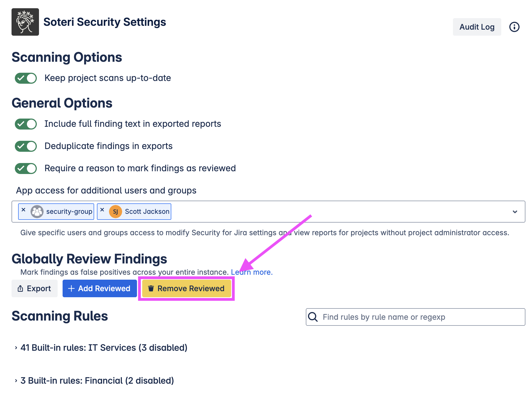Open the users and groups dropdown arrow
This screenshot has height=393, width=532.
click(515, 212)
